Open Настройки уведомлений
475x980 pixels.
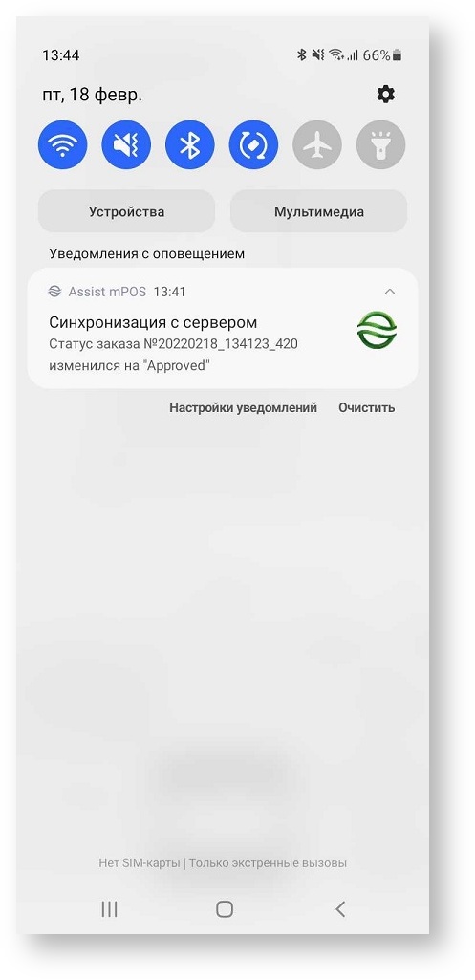pyautogui.click(x=243, y=407)
